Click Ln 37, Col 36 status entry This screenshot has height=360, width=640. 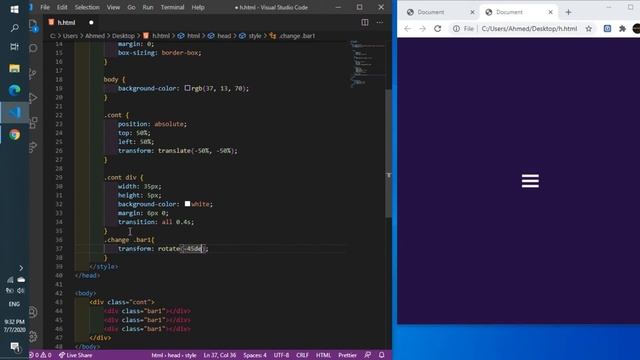click(x=220, y=355)
